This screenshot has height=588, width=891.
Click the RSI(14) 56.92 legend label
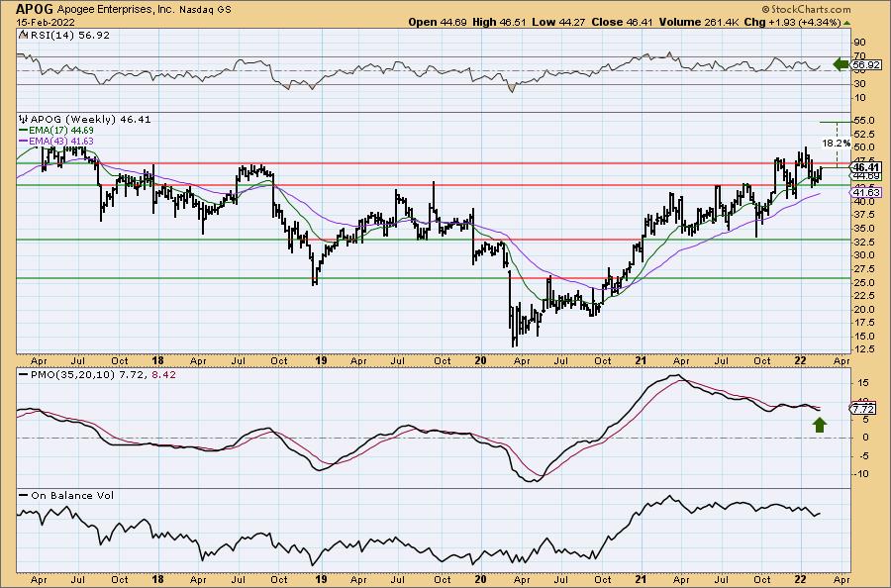pyautogui.click(x=64, y=36)
